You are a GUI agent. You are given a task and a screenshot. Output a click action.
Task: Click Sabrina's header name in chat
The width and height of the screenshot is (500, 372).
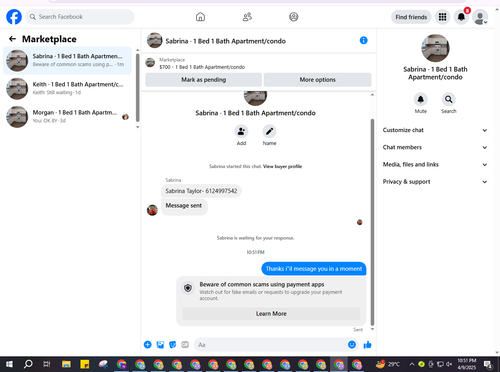(x=226, y=41)
